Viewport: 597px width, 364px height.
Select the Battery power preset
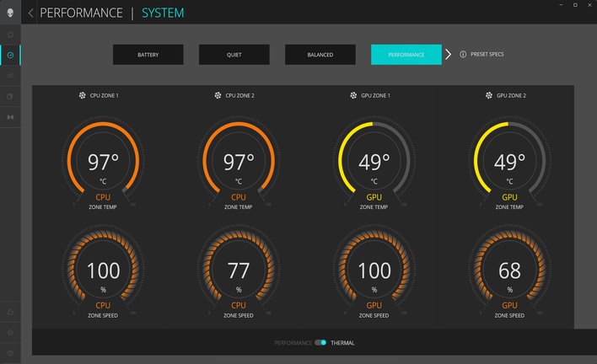(148, 55)
